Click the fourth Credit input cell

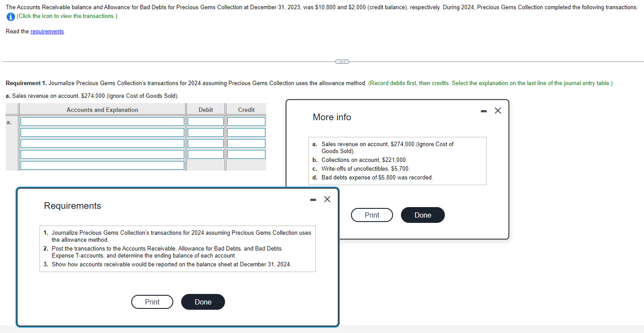[x=246, y=154]
